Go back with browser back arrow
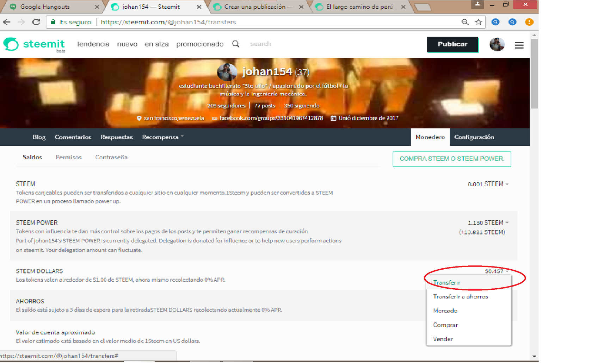This screenshot has width=592, height=364. 7,22
